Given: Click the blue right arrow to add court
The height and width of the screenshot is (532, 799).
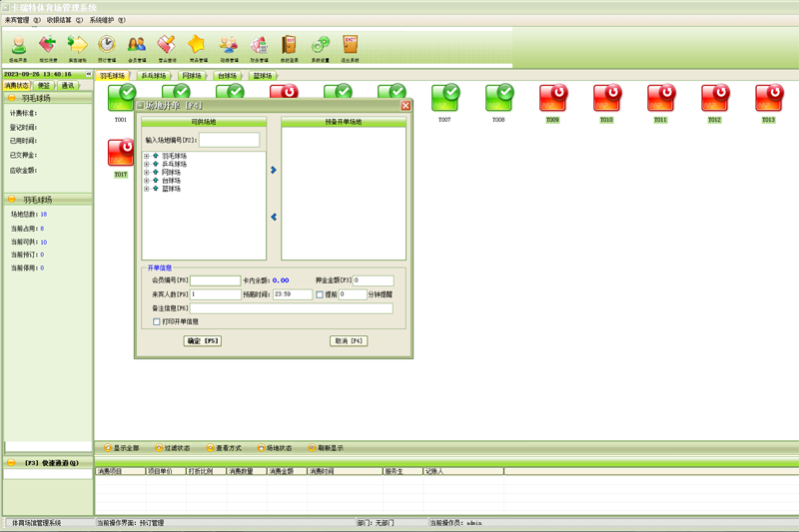Looking at the screenshot, I should click(x=274, y=170).
